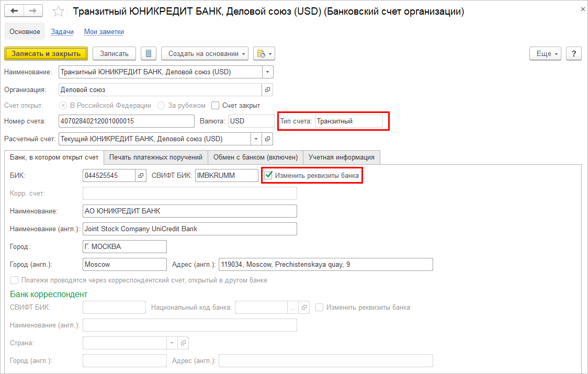Open the Учетная информация tab
This screenshot has width=588, height=374.
click(x=341, y=157)
